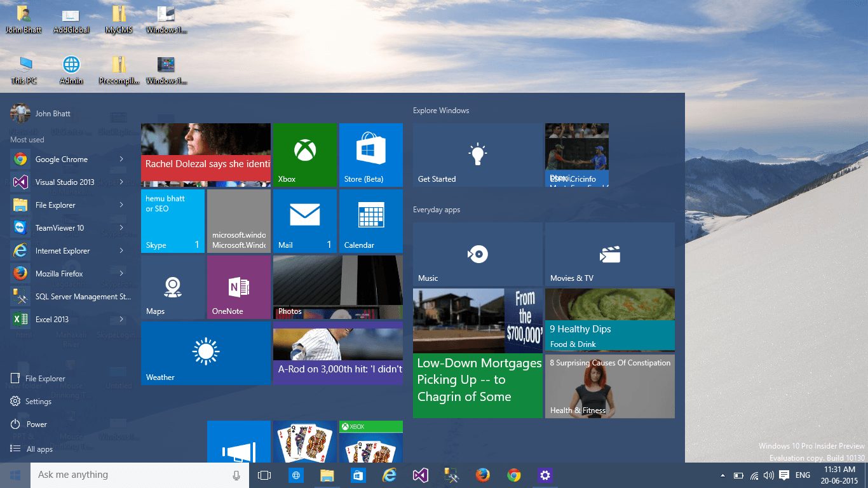Open the Health & Fitness constipation tile

coord(610,386)
